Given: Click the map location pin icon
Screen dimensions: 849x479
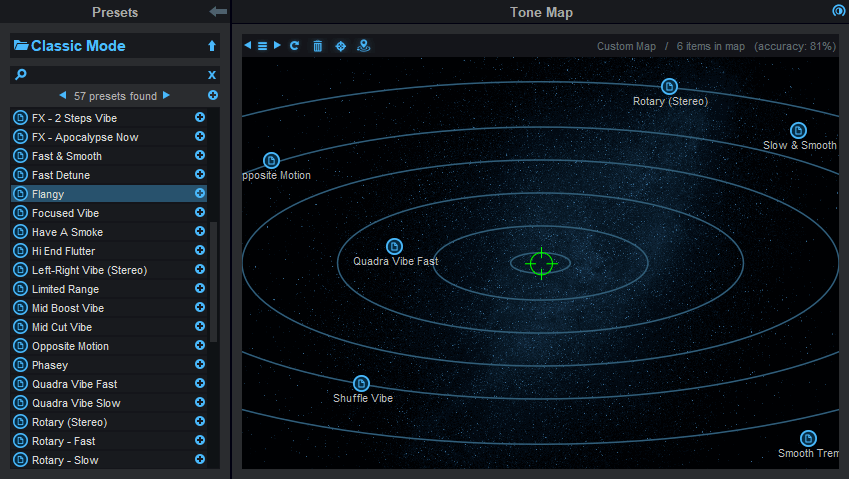Looking at the screenshot, I should (363, 46).
